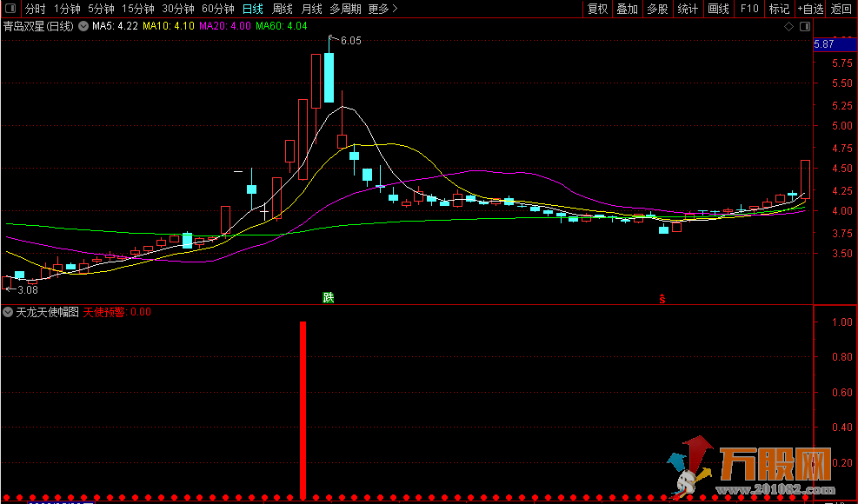This screenshot has height=504, width=858.
Task: Open the 天龙天使幅图 indicator dropdown
Action: 8,312
